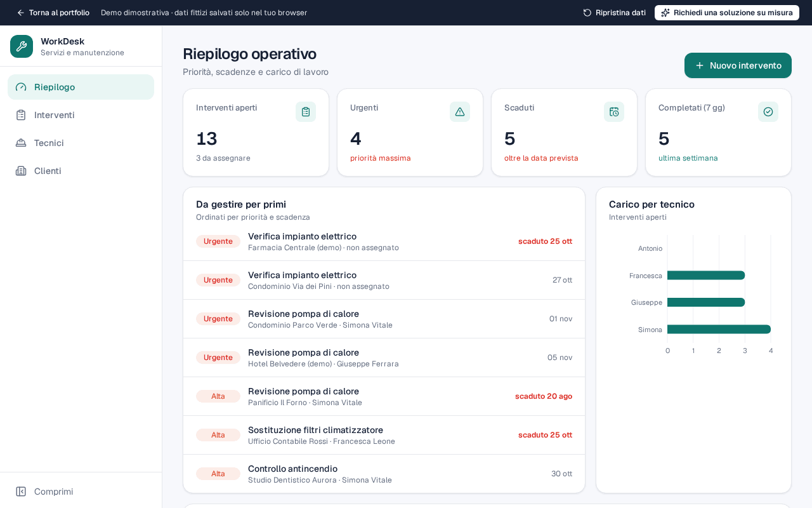
Task: Select Sostituzione filtri climatizzatore row
Action: (x=384, y=435)
